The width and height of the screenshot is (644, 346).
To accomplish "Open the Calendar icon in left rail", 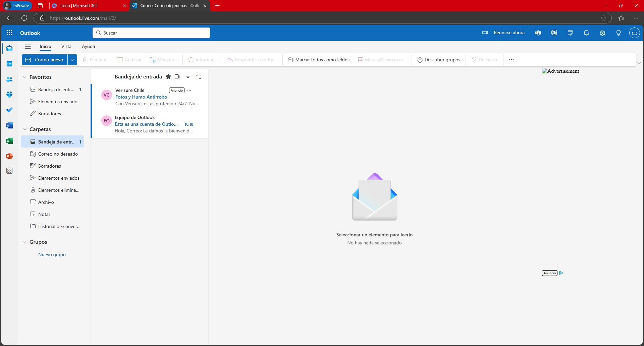I will coord(9,64).
